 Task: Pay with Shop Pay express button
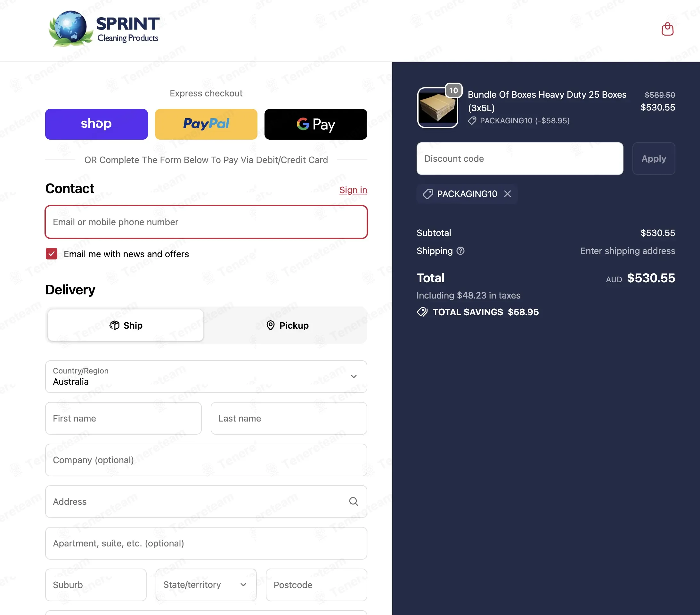[96, 124]
